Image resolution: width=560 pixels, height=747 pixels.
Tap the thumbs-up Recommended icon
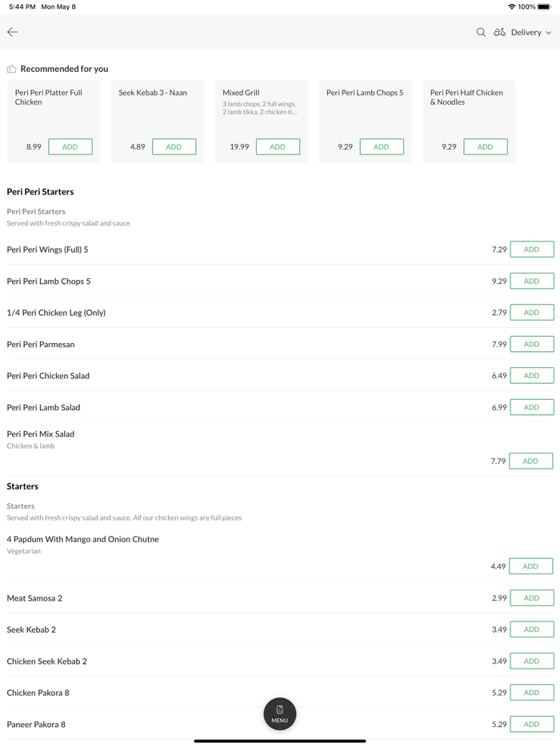click(x=11, y=69)
